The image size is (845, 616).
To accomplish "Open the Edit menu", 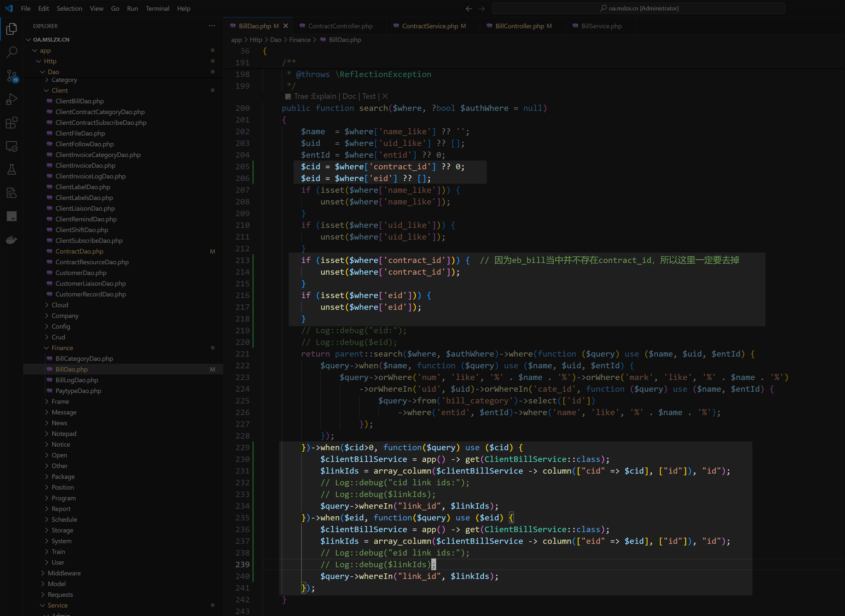I will tap(43, 8).
